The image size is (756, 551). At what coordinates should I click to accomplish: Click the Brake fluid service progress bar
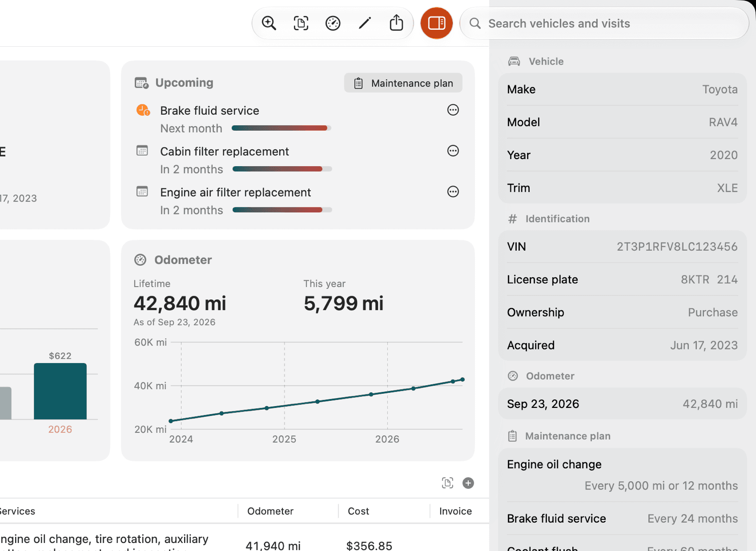[282, 128]
